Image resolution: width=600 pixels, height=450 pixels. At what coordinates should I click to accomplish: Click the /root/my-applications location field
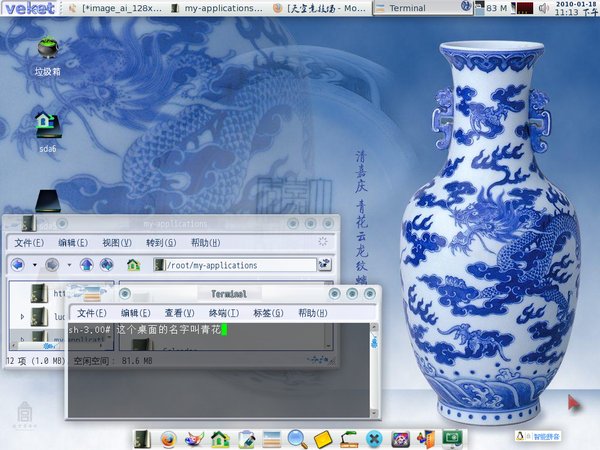[x=235, y=265]
